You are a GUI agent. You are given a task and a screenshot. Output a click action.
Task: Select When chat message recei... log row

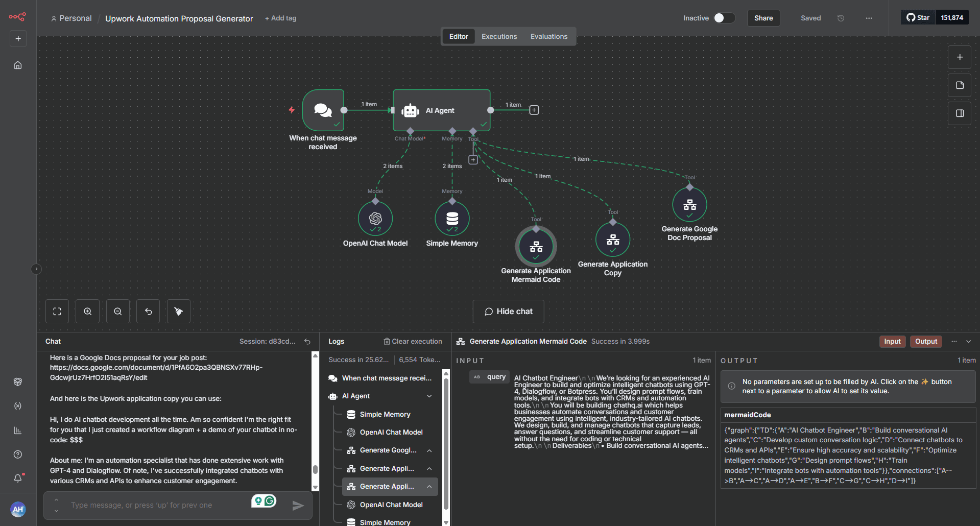tap(381, 378)
